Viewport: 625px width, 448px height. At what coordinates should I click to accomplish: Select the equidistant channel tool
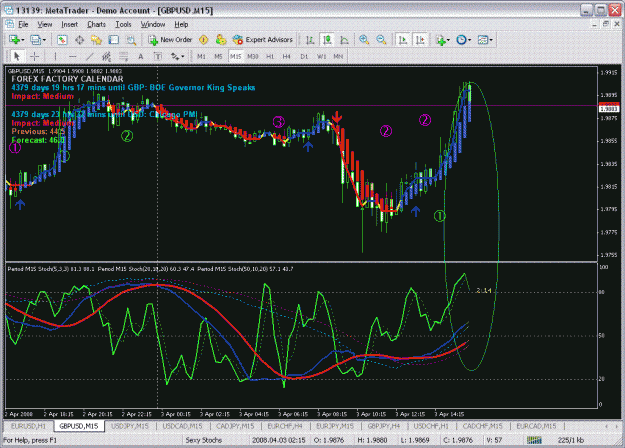point(106,57)
